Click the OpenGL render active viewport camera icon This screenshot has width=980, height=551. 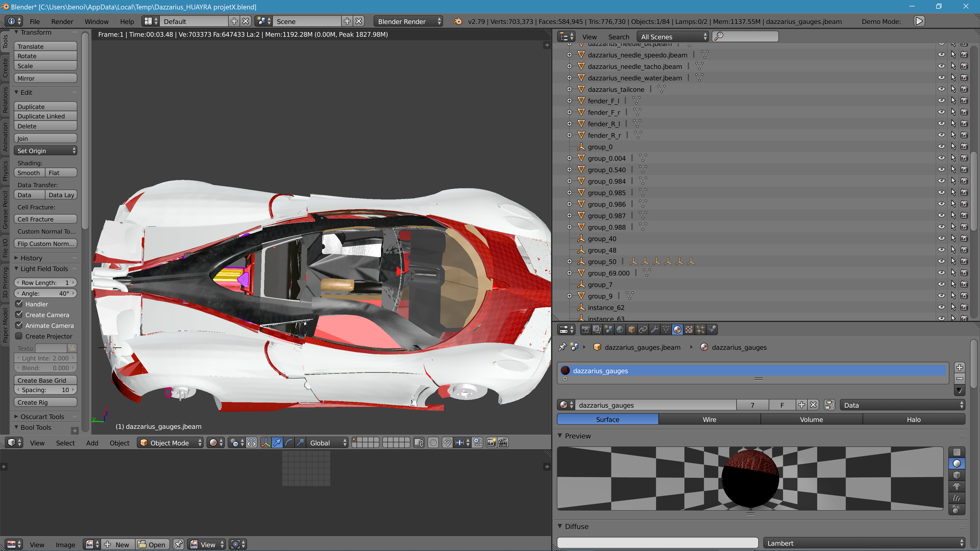pyautogui.click(x=492, y=443)
